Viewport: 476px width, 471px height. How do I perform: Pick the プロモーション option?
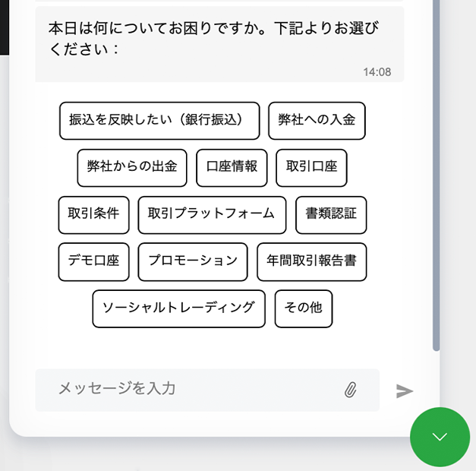193,261
